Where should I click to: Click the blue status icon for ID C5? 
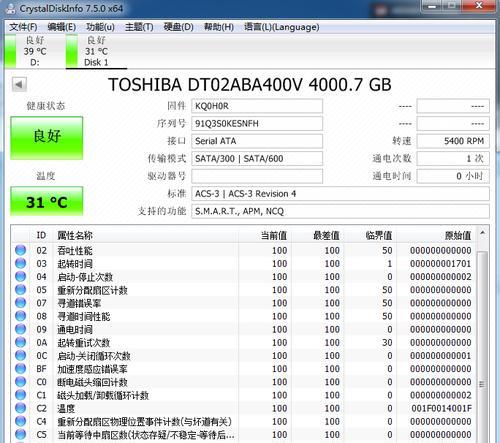click(x=21, y=434)
